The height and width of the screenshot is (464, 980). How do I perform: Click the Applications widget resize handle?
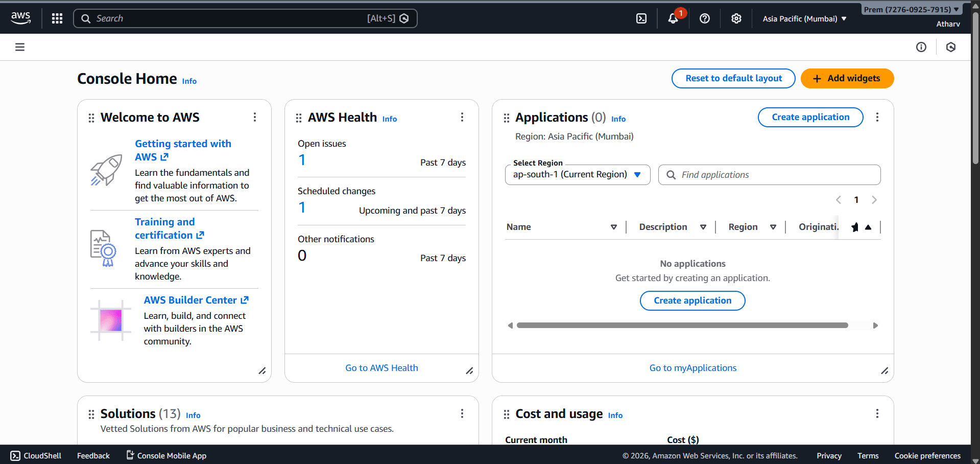885,371
